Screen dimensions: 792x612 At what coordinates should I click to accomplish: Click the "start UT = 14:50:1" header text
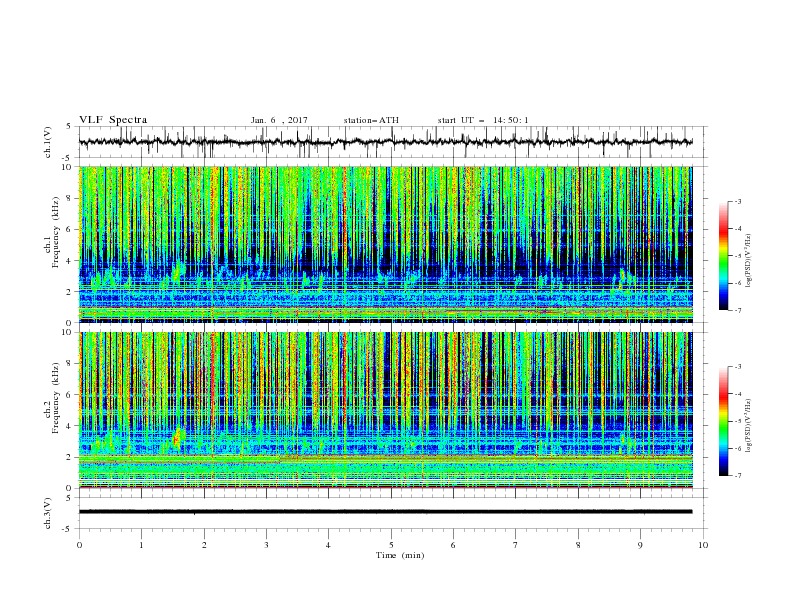tap(483, 120)
